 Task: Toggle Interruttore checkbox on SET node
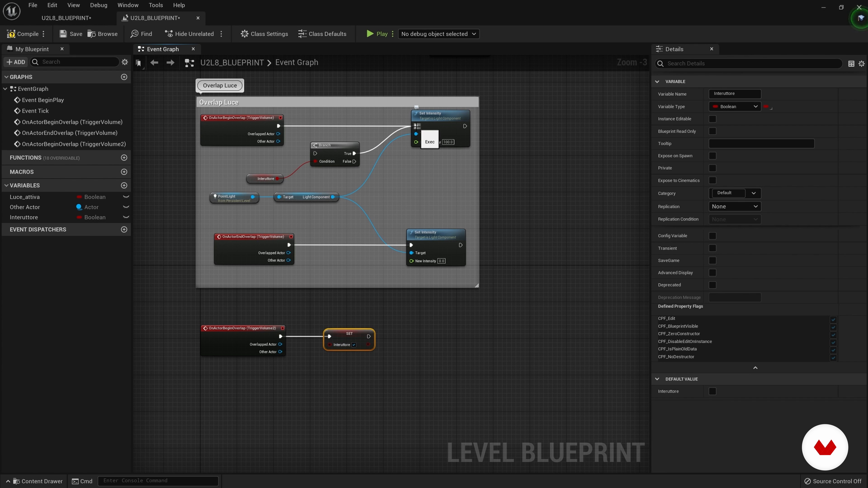click(354, 345)
